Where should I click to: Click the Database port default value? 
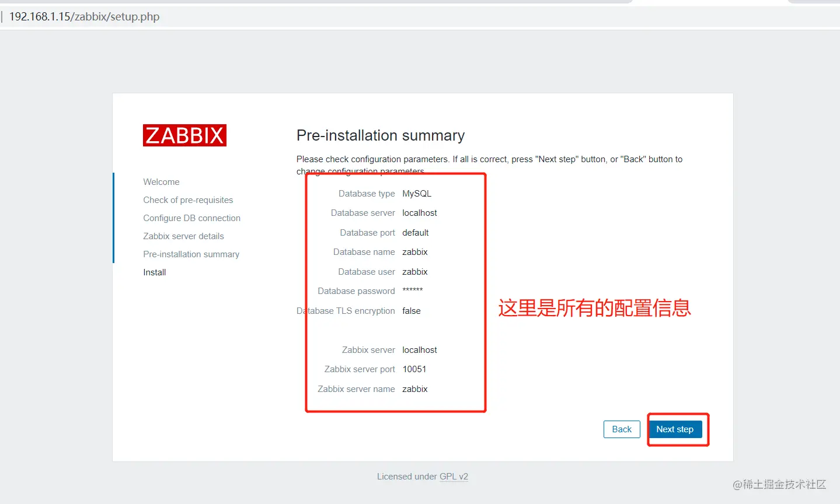point(416,233)
